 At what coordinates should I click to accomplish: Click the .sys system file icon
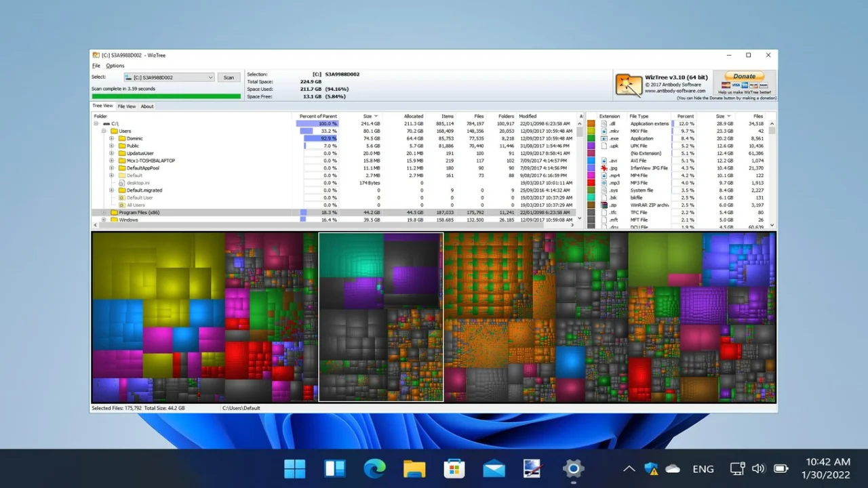pyautogui.click(x=604, y=190)
